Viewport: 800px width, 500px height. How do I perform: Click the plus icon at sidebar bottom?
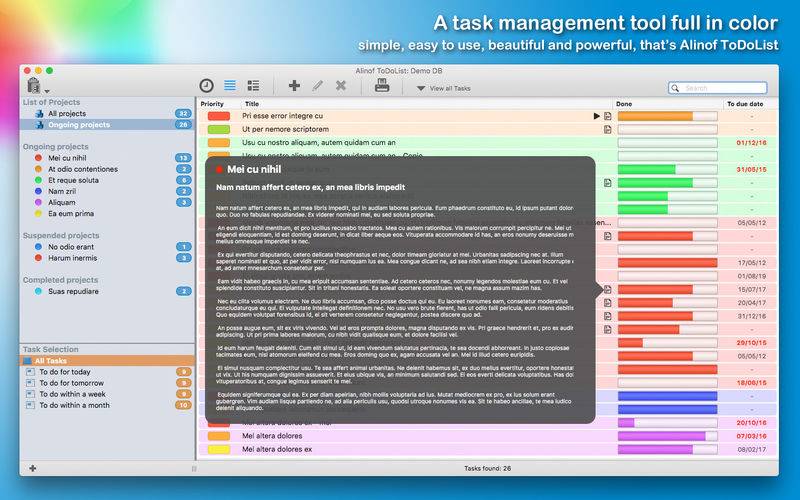pyautogui.click(x=33, y=468)
